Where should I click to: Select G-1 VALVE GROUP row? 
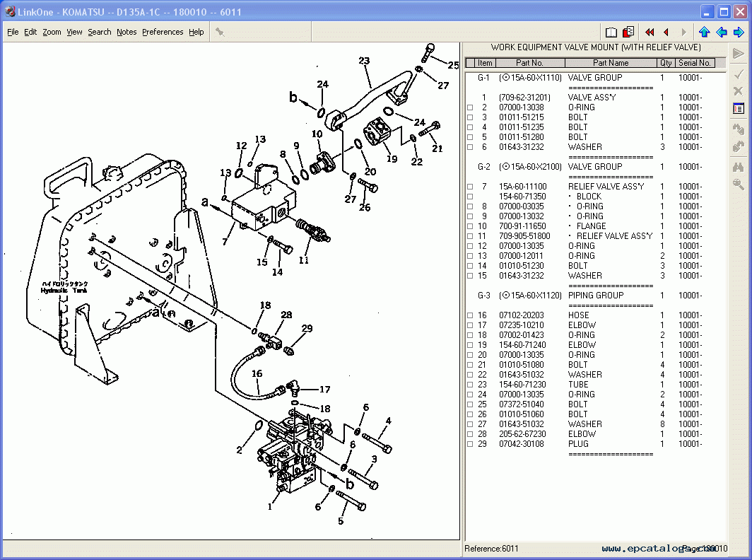coord(590,78)
